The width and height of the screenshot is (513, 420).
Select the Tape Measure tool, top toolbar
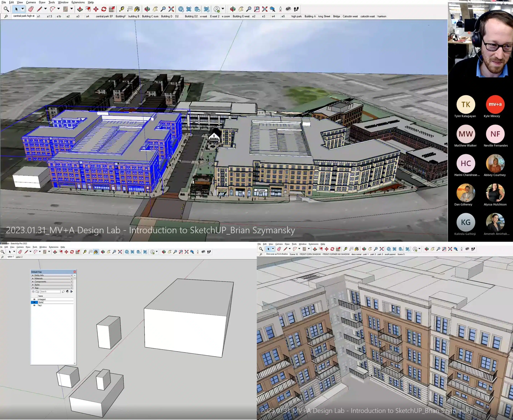[122, 9]
